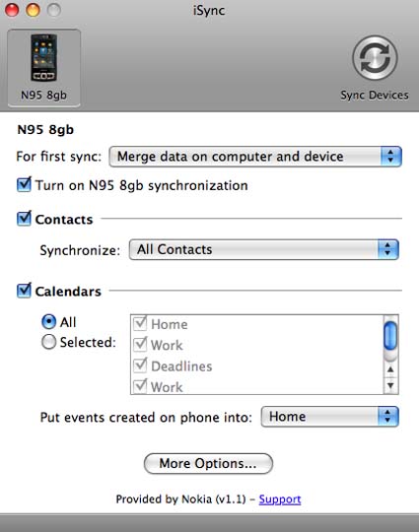Toggle the Deadlines calendar checkbox
Image resolution: width=419 pixels, height=532 pixels.
pos(140,366)
